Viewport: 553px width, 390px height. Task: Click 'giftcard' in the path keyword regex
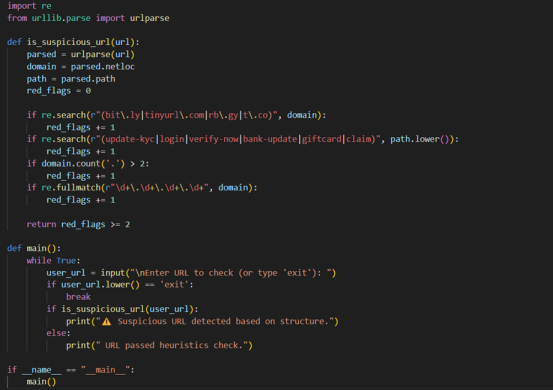(x=322, y=139)
